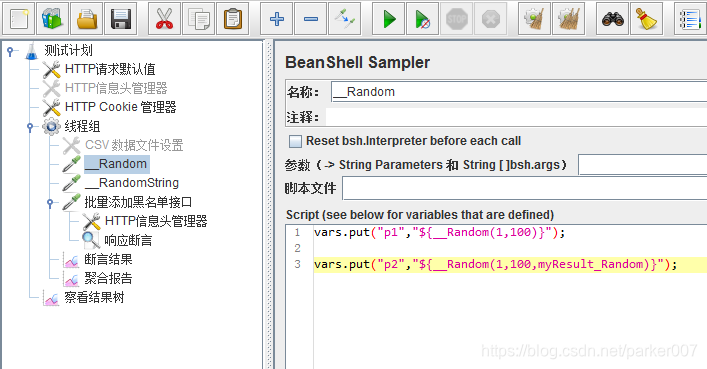
Task: Click the 名称 name field containing __Random
Action: tap(519, 92)
